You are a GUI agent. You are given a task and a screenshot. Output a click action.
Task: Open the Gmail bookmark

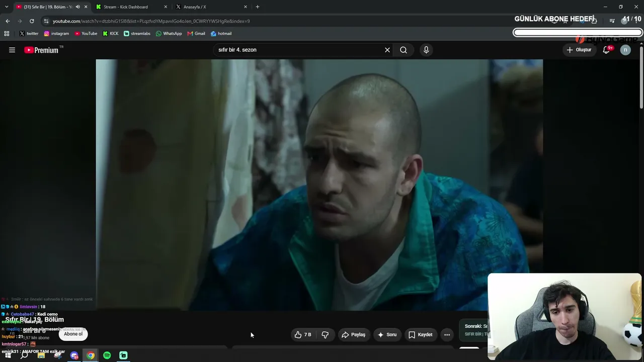coord(196,34)
